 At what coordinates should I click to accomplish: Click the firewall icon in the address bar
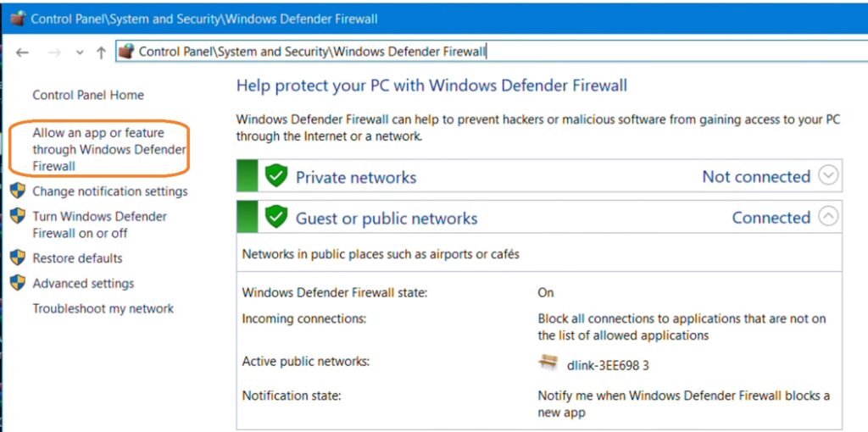[127, 52]
